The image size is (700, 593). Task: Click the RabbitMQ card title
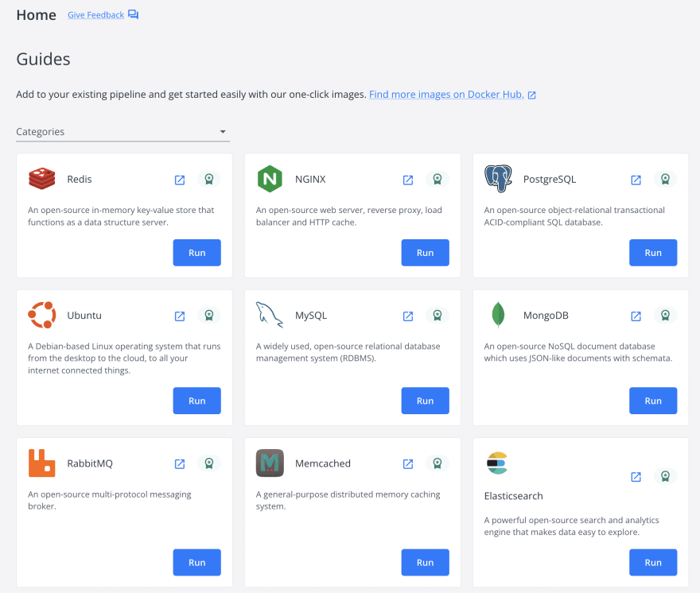point(90,463)
